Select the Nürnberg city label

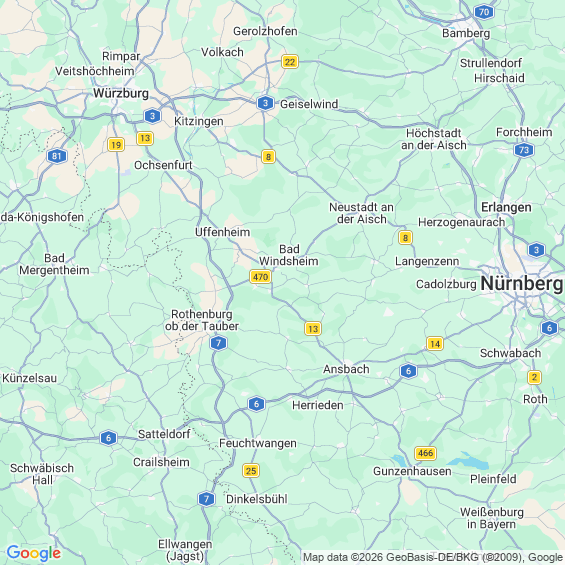522,283
